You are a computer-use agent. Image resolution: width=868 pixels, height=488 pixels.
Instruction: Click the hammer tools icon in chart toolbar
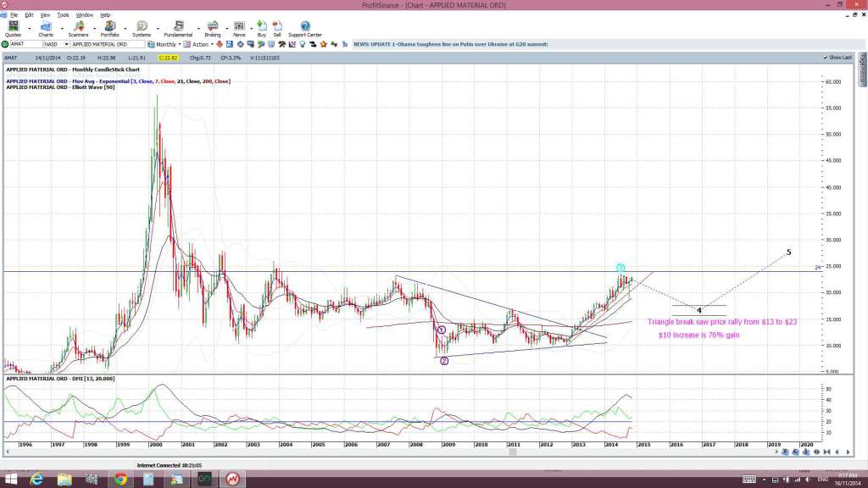coord(281,44)
